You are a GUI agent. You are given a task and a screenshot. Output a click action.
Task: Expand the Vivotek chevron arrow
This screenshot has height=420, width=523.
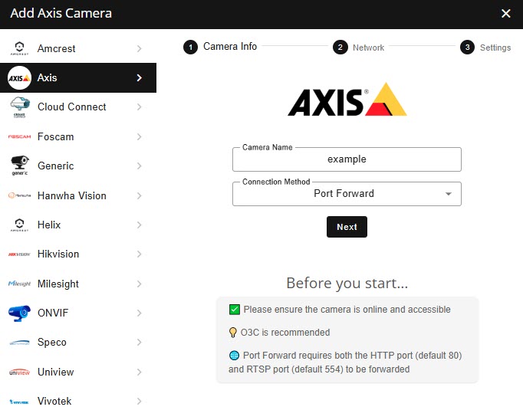point(139,401)
